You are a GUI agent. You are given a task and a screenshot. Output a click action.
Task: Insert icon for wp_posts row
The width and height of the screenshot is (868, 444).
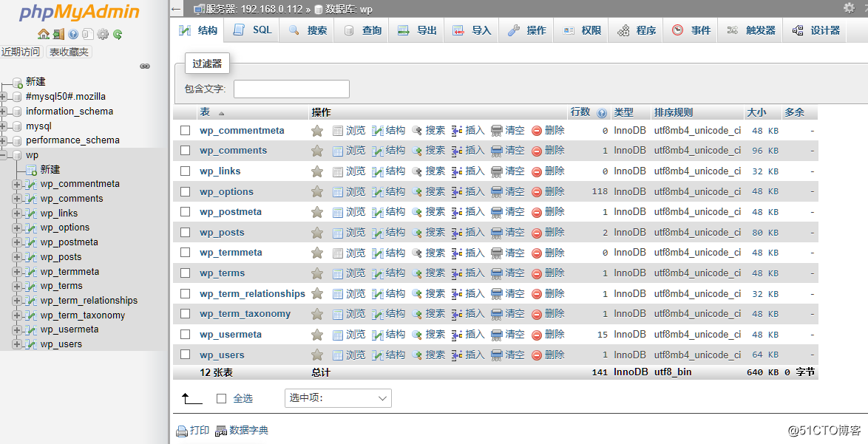click(457, 233)
